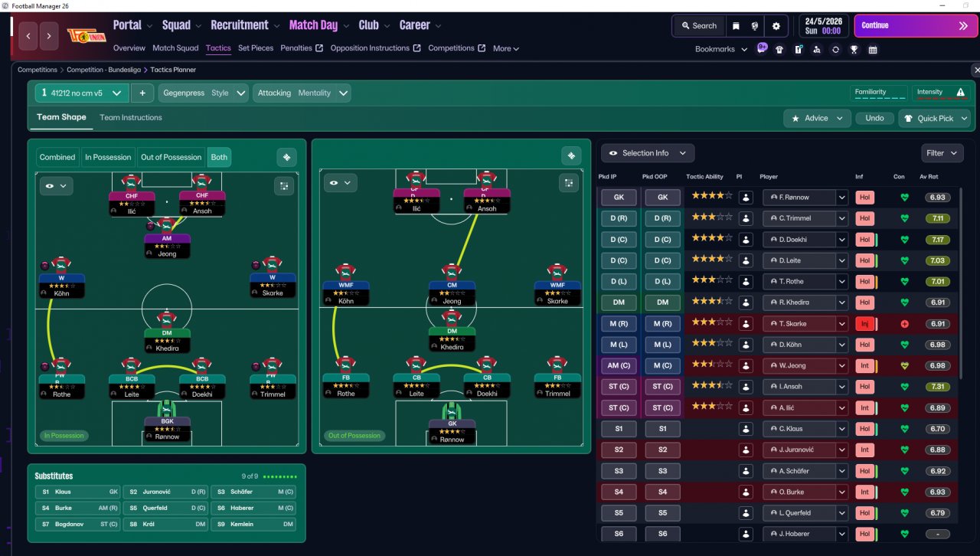This screenshot has height=556, width=980.
Task: Open the 41212 no cm v5 tactic dropdown
Action: [x=82, y=93]
